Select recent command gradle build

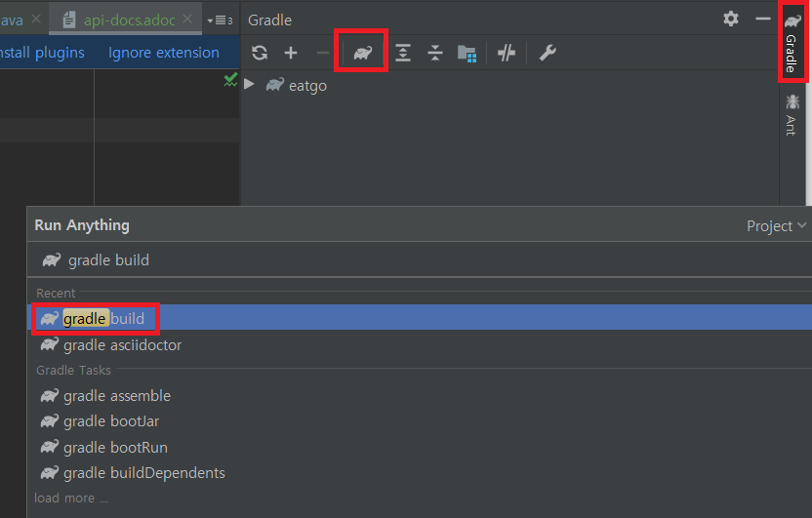(x=420, y=318)
